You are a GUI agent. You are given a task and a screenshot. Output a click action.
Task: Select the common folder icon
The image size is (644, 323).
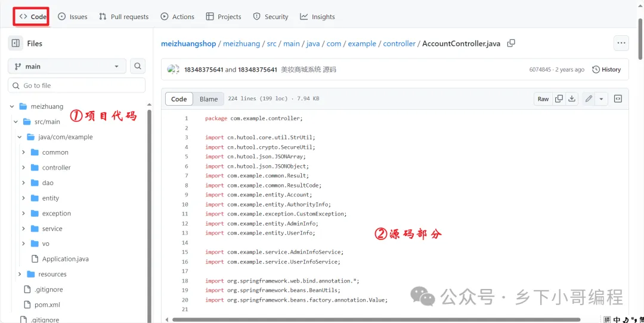[35, 152]
